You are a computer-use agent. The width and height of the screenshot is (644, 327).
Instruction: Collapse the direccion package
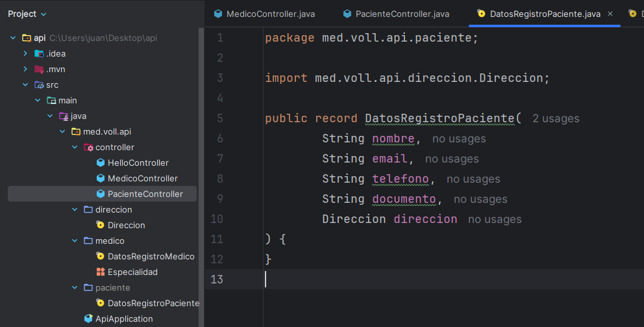(x=75, y=209)
